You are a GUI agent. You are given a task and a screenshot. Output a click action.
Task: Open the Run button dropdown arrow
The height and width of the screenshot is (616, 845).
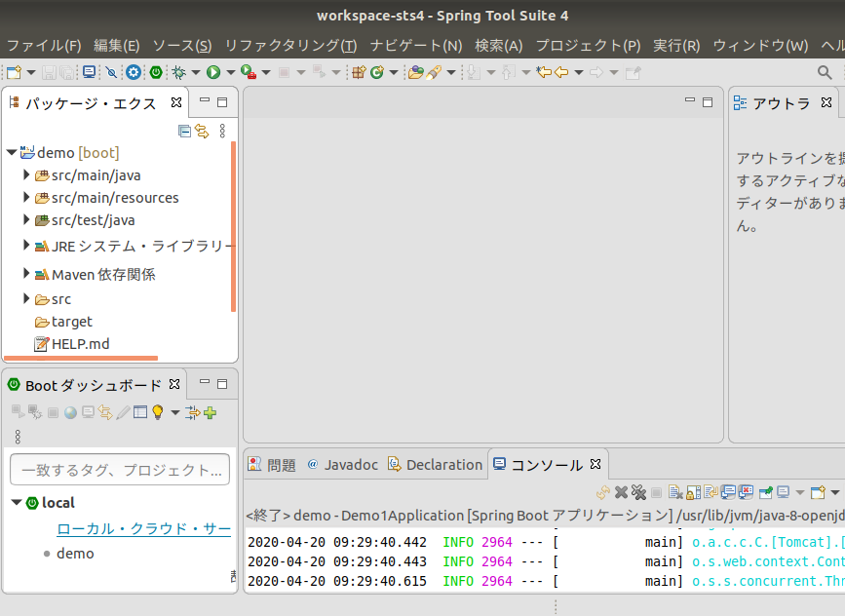click(231, 72)
